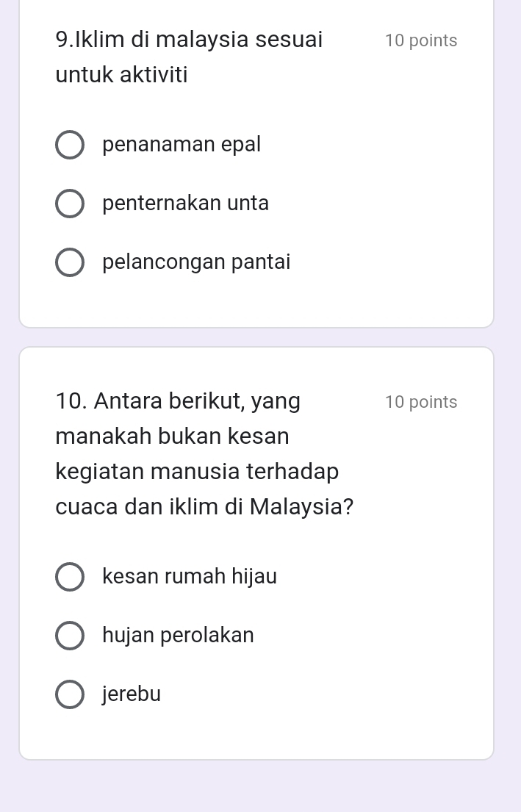Click the "10 points" label on question 10
521x812 pixels.
(420, 403)
